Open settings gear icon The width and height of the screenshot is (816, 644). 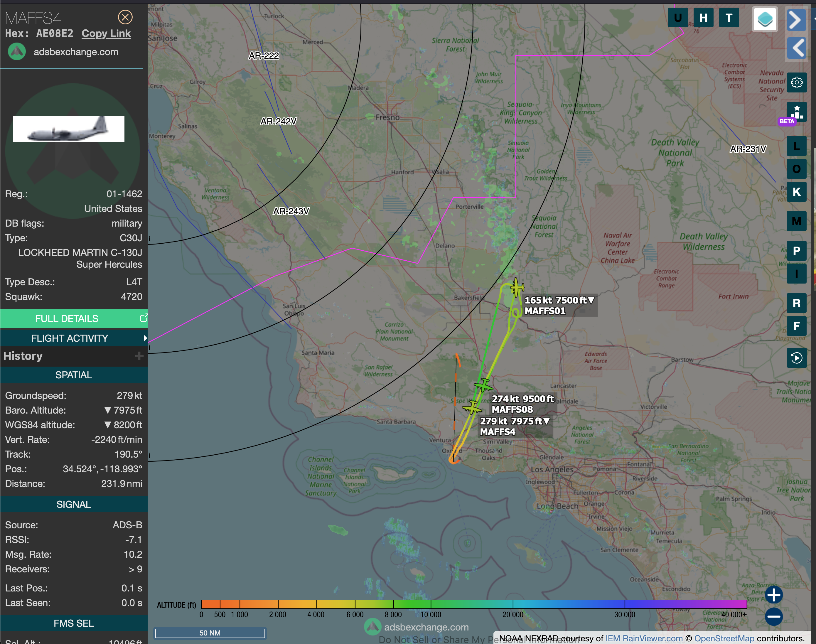click(797, 82)
